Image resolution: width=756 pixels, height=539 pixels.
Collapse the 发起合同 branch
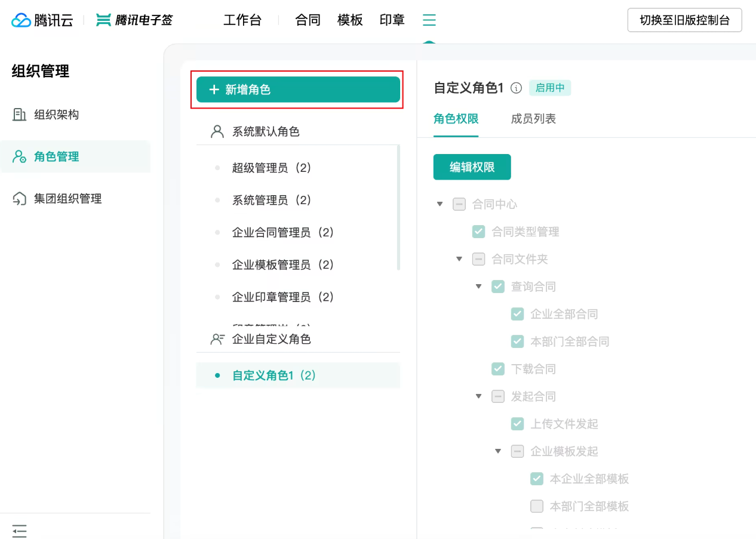(x=478, y=396)
